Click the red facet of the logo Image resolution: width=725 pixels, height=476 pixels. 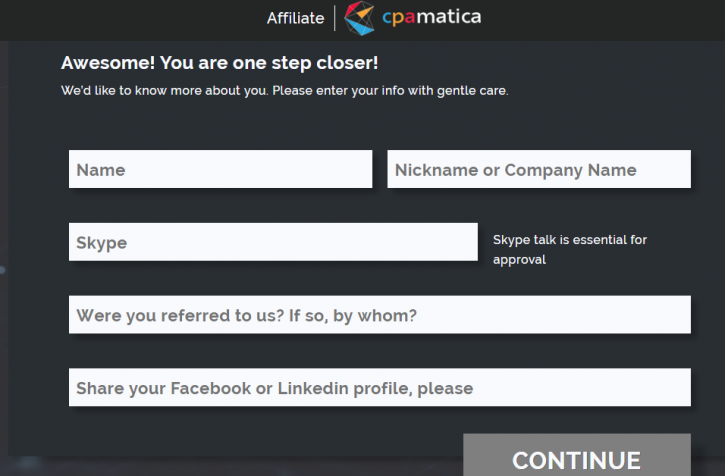click(x=351, y=10)
